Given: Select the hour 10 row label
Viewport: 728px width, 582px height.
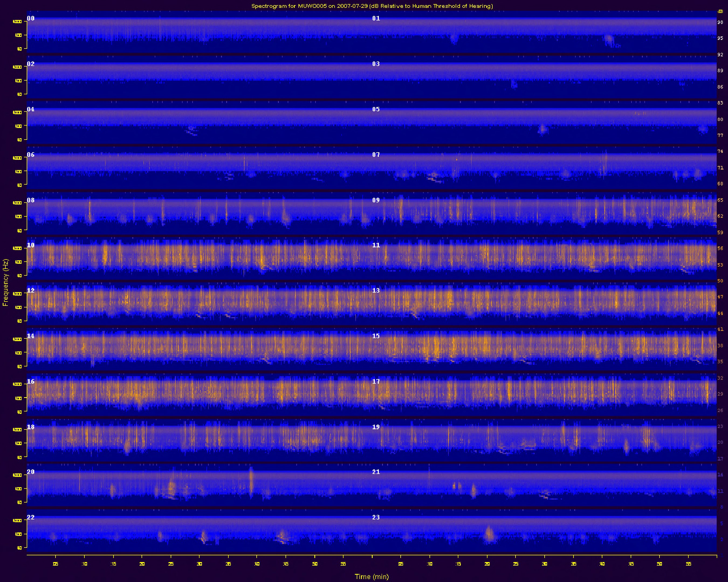Looking at the screenshot, I should point(31,245).
